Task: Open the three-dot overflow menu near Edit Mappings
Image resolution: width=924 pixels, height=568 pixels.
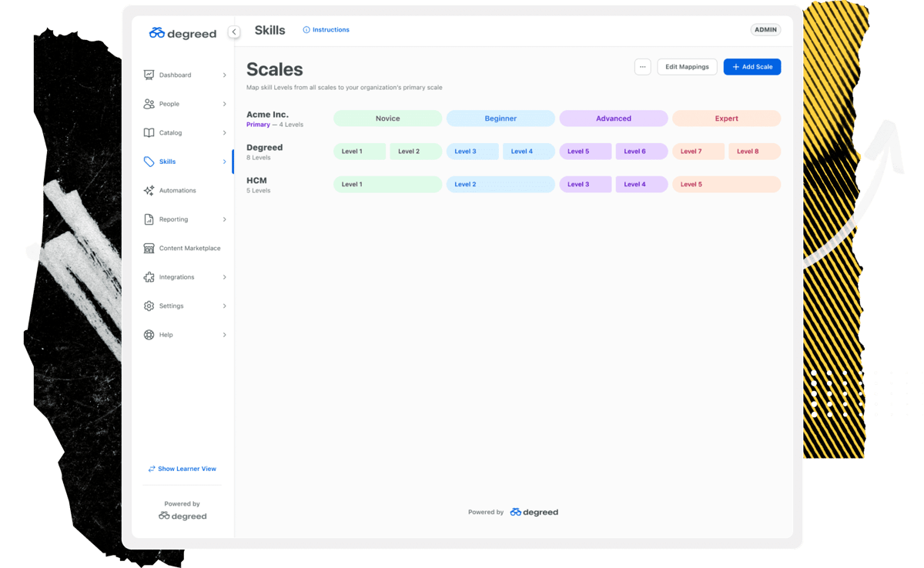Action: 643,66
